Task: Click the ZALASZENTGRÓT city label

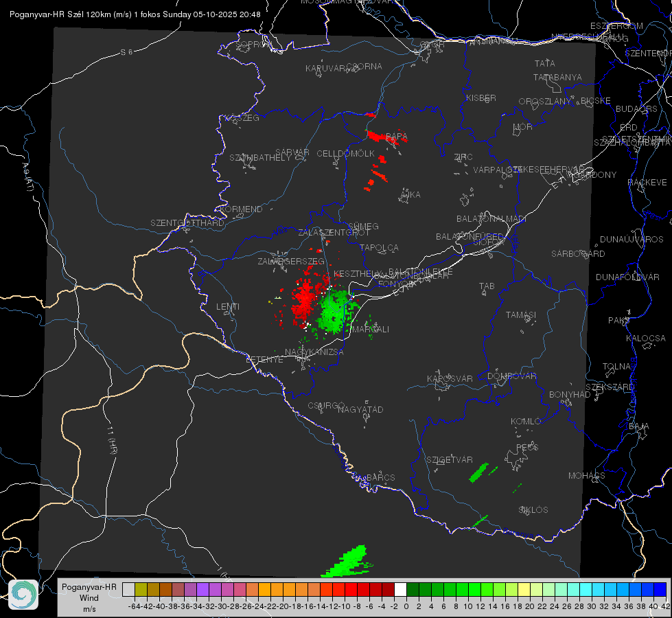Action: click(x=334, y=233)
